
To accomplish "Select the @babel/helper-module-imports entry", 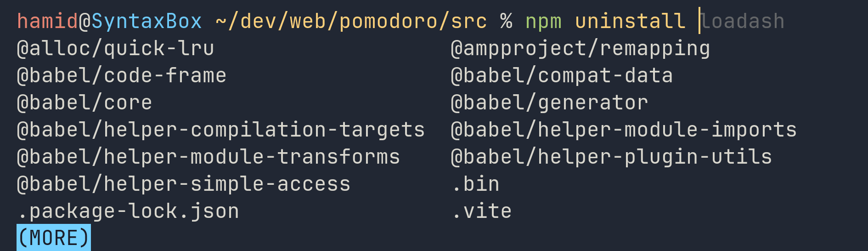I will [x=624, y=130].
